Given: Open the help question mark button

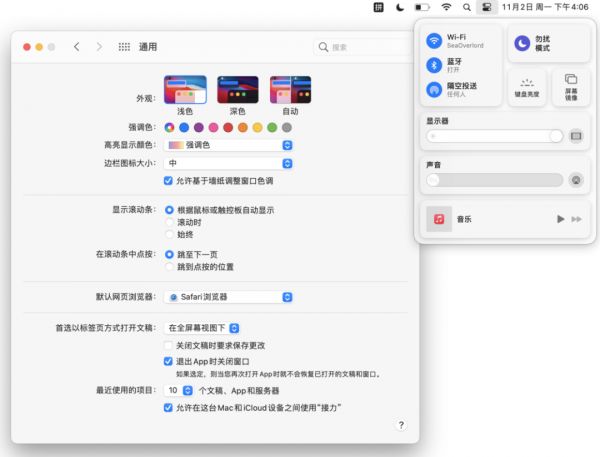Looking at the screenshot, I should pos(401,425).
